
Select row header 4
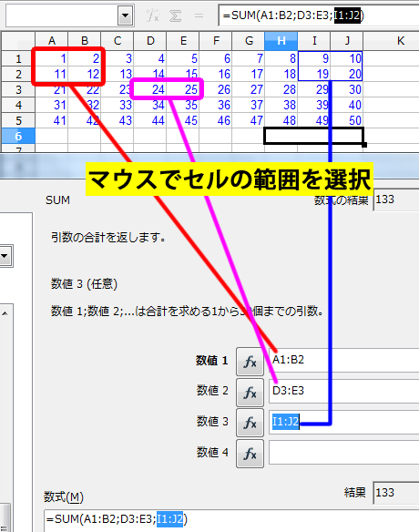point(18,105)
